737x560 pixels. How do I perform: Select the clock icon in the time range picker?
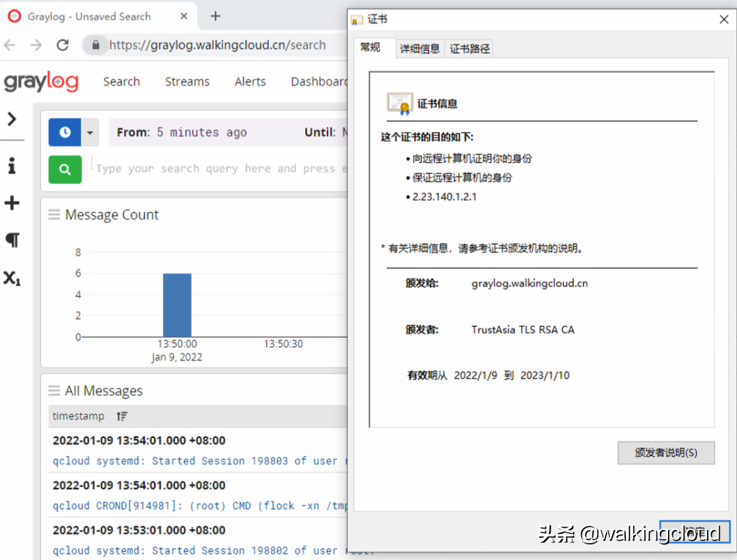[x=65, y=132]
